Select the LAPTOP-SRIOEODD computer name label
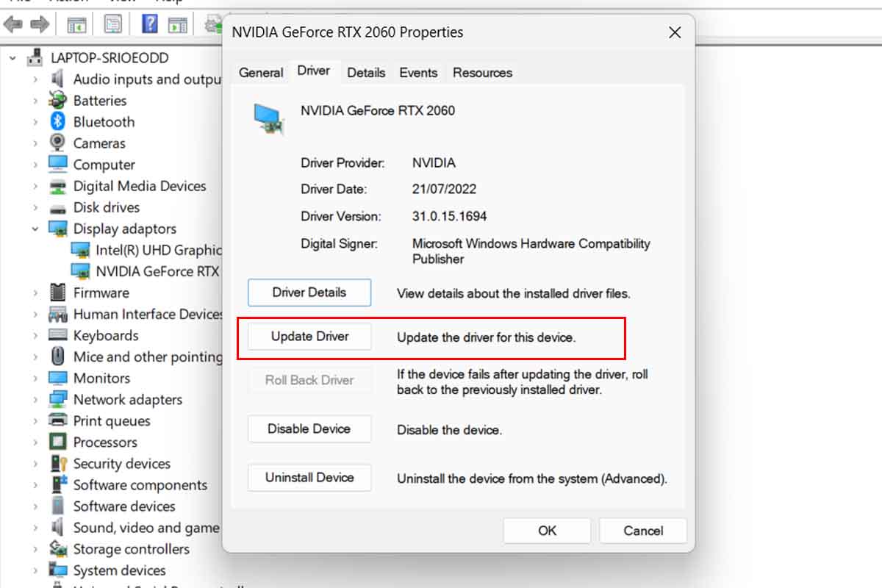The width and height of the screenshot is (882, 588). (x=110, y=58)
